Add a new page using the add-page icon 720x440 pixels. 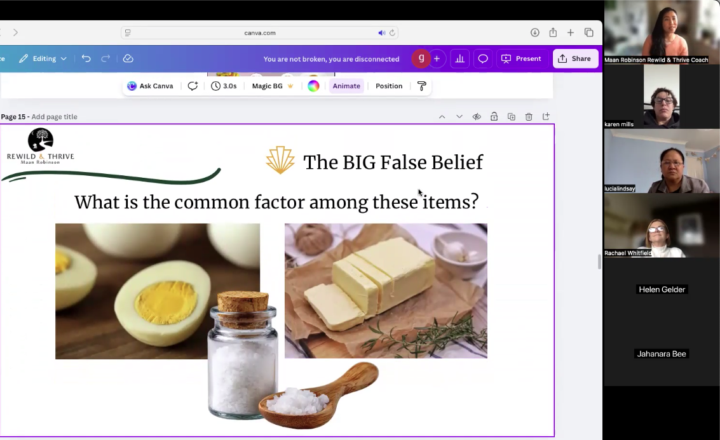click(x=546, y=117)
